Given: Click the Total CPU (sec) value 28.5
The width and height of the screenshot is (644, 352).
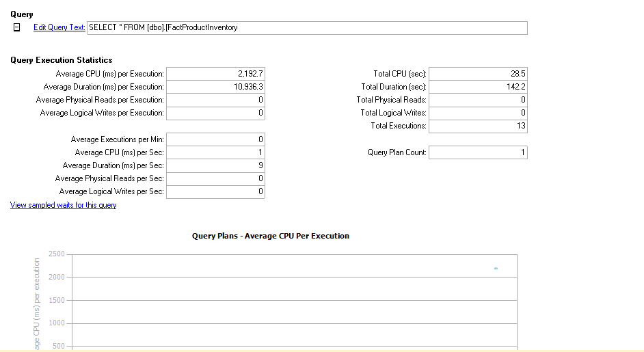Looking at the screenshot, I should pyautogui.click(x=478, y=74).
